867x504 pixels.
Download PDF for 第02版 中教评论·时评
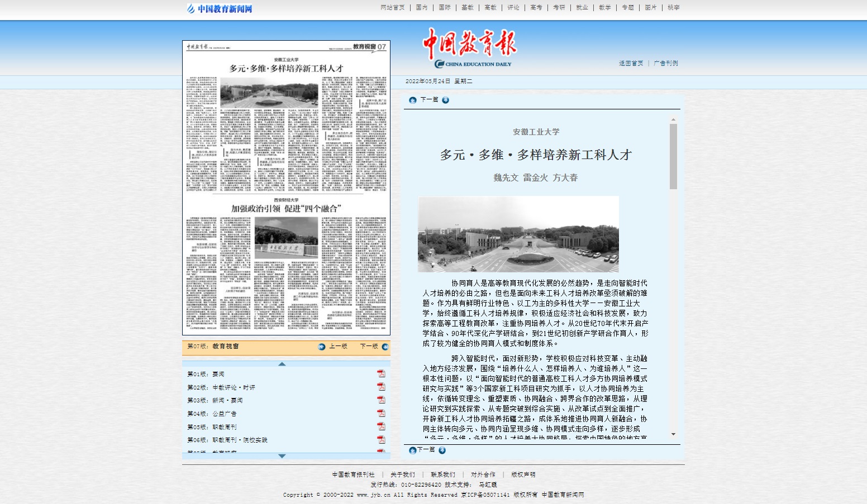tap(381, 386)
